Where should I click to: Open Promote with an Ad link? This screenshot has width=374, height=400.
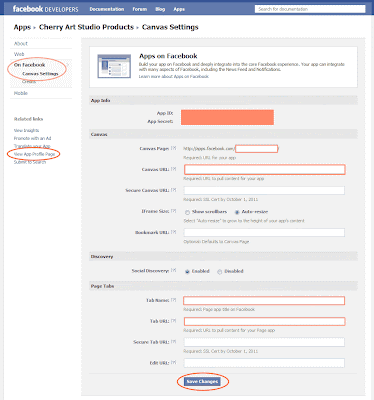[32, 138]
